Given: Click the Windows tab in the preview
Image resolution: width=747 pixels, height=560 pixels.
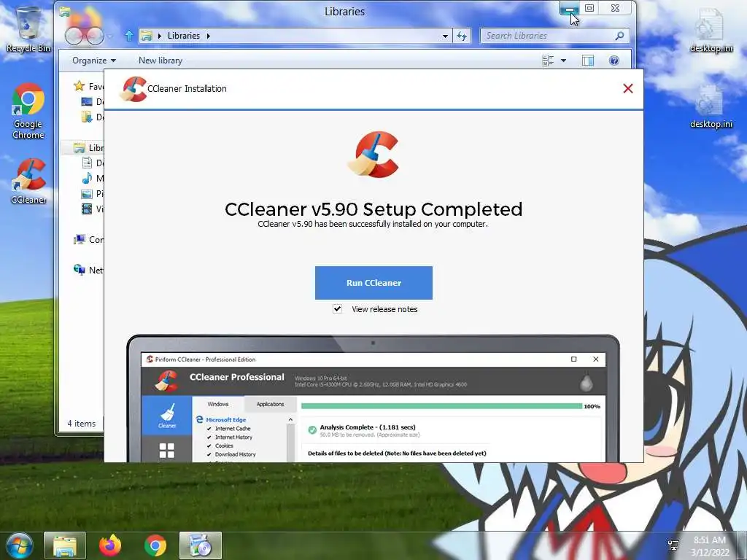Looking at the screenshot, I should click(218, 404).
